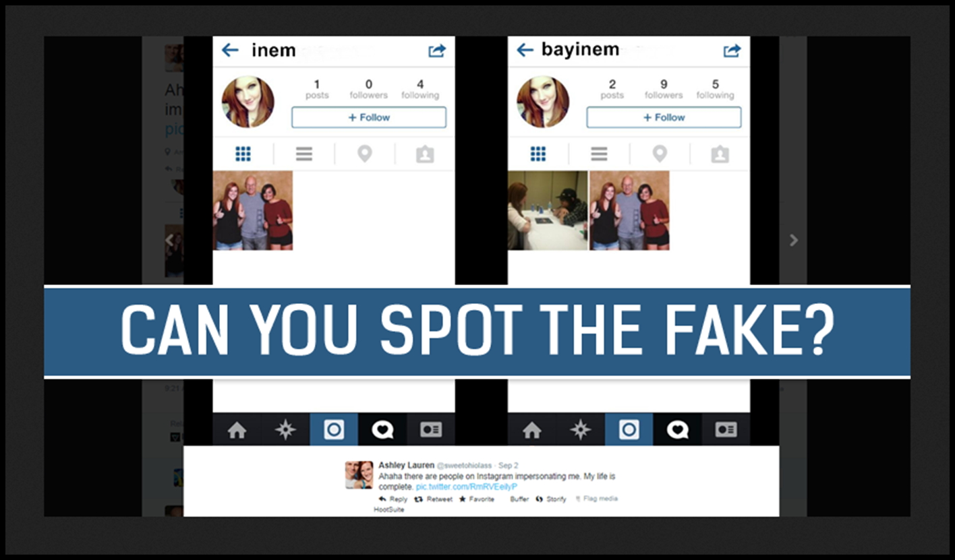955x560 pixels.
Task: Select grid view on inem profile
Action: point(243,154)
